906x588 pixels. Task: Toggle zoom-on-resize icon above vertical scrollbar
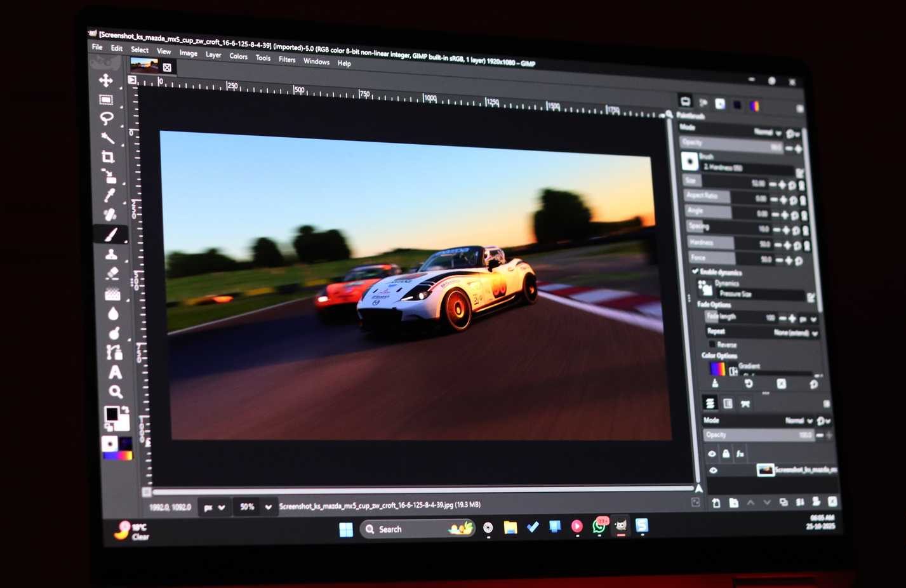point(669,114)
